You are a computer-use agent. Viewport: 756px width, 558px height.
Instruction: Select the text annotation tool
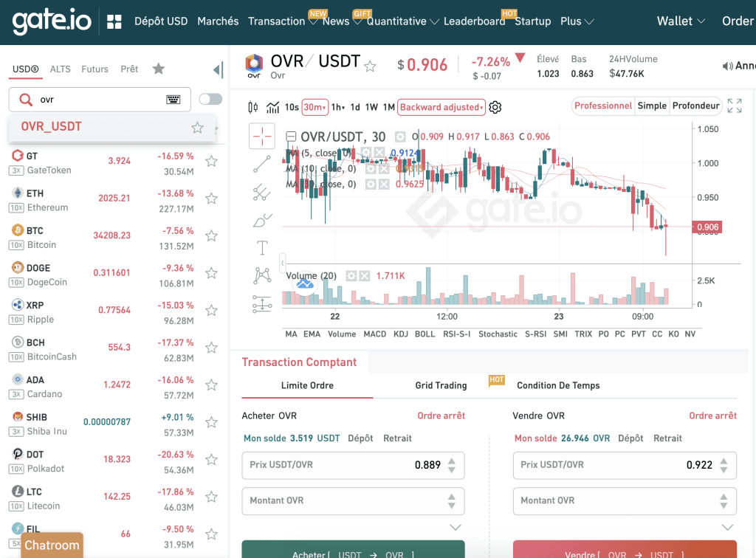coord(262,248)
